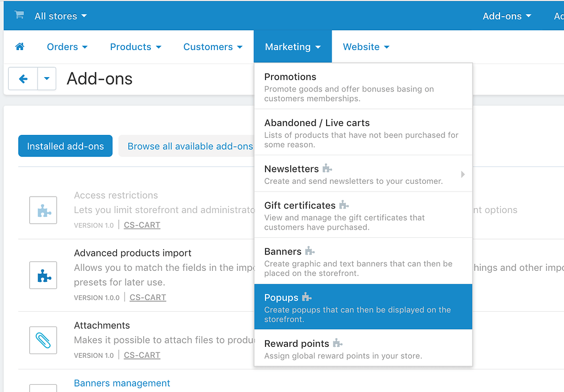Screen dimensions: 564x392
Task: Switch to the Installed add-ons tab
Action: point(65,146)
